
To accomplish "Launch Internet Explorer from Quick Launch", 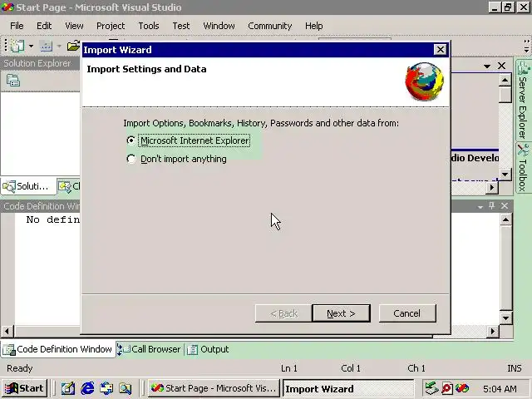I will (x=87, y=388).
